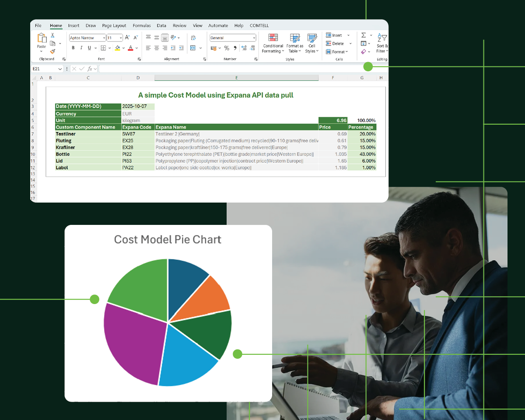Viewport: 525px width, 420px height.
Task: Click the Increase Font Size icon
Action: tap(127, 38)
